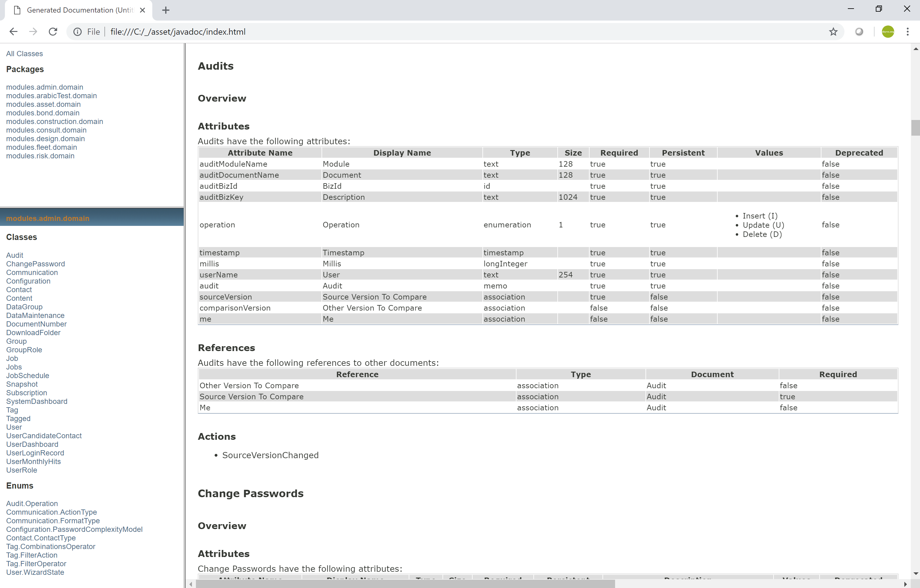
Task: Open the UserMonthlyHits class
Action: (x=33, y=461)
